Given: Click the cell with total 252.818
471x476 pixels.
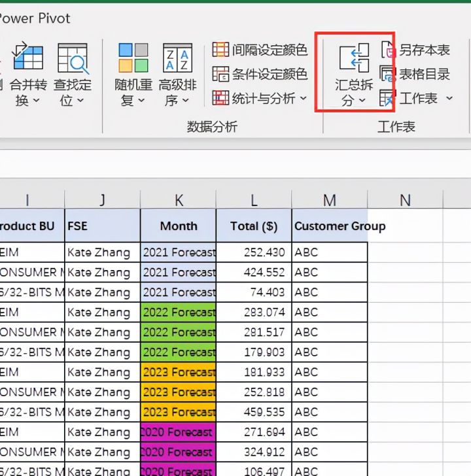Looking at the screenshot, I should pyautogui.click(x=254, y=392).
